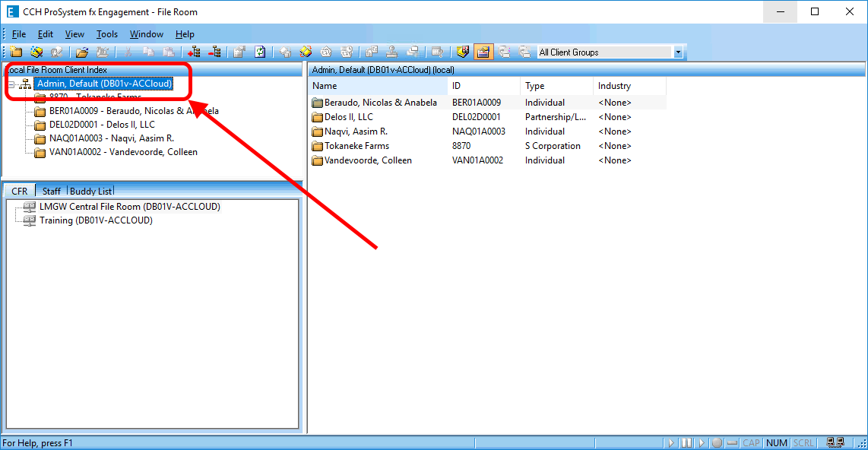The height and width of the screenshot is (450, 868).
Task: Click the Local File Room Client Index header
Action: 154,70
